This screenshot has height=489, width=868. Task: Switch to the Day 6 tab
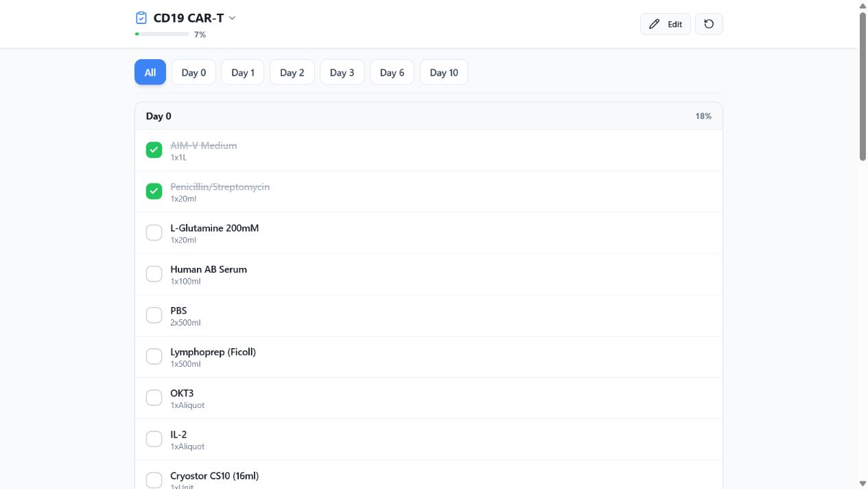pyautogui.click(x=392, y=72)
